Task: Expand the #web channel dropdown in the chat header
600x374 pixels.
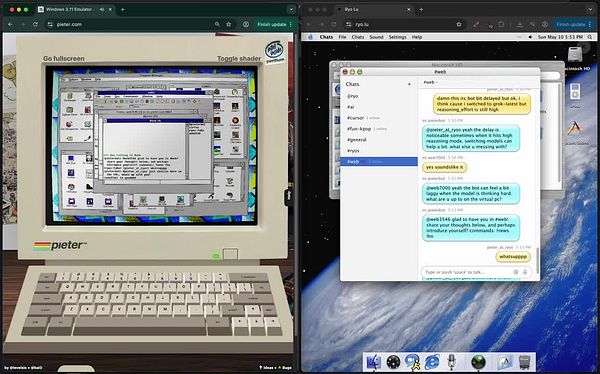Action: pos(430,82)
